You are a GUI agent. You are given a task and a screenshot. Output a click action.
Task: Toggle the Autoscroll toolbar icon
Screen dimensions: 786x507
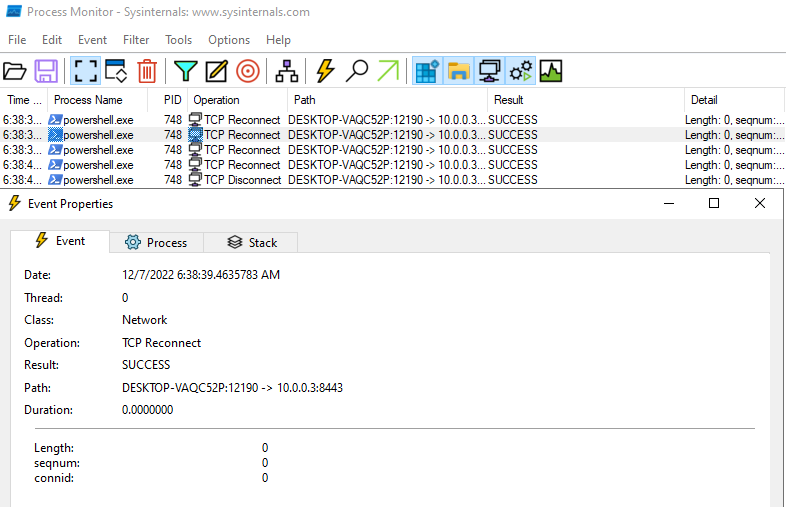[x=116, y=71]
